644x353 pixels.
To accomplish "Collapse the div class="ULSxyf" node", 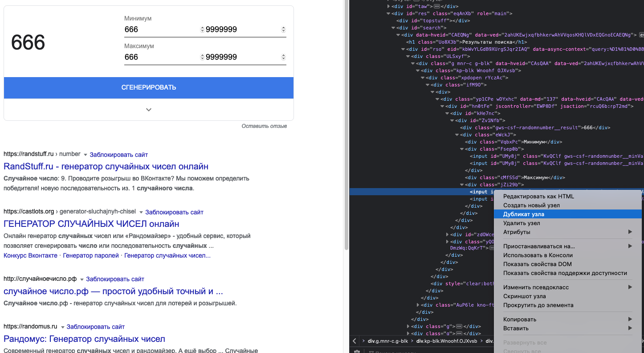I will [x=408, y=56].
